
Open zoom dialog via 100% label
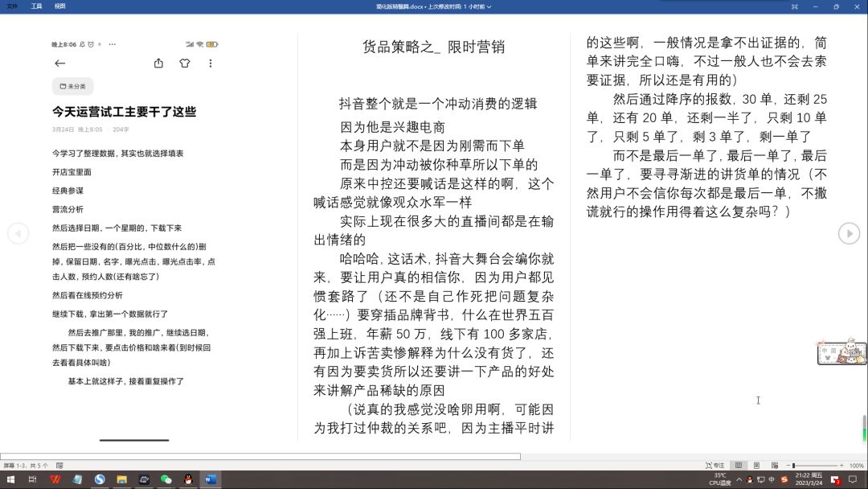[x=857, y=466]
